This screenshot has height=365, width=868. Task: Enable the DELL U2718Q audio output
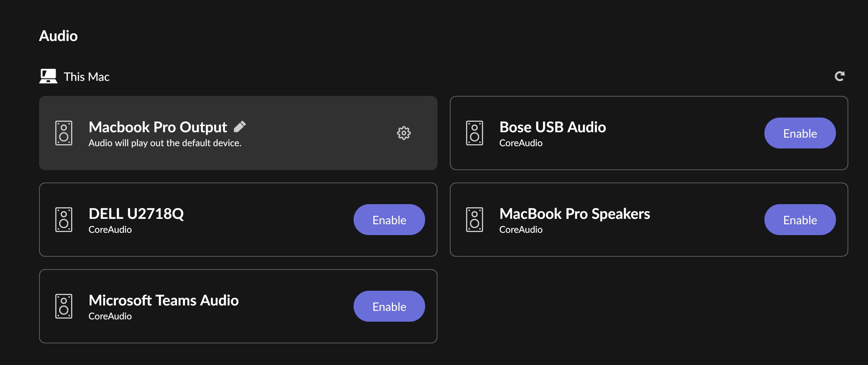[389, 220]
